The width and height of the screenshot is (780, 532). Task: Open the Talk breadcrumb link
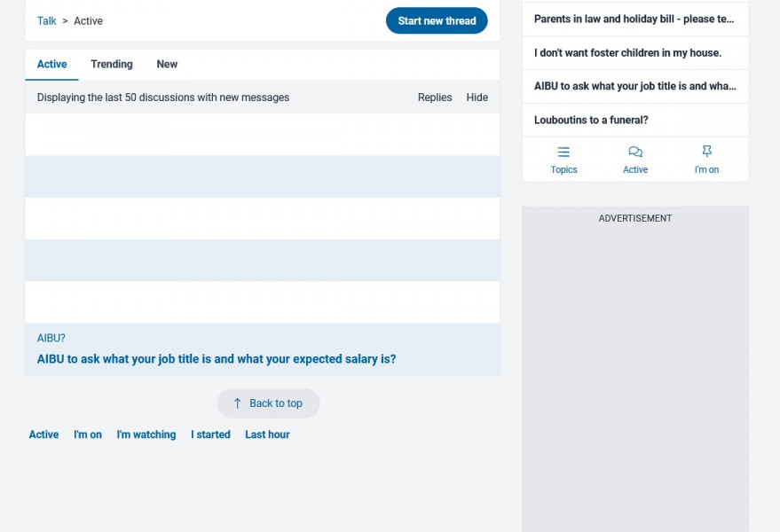click(47, 21)
